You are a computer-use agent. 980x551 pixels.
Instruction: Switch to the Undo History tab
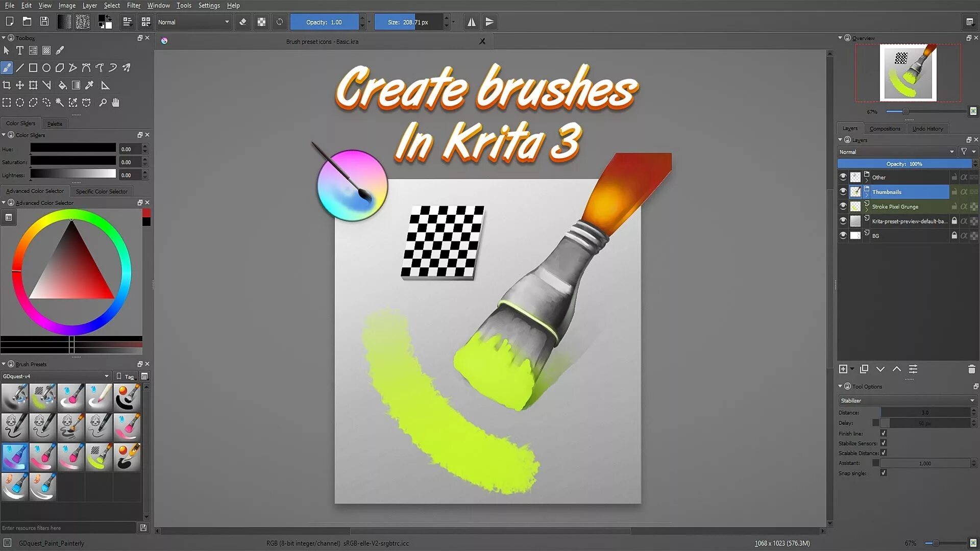click(927, 129)
